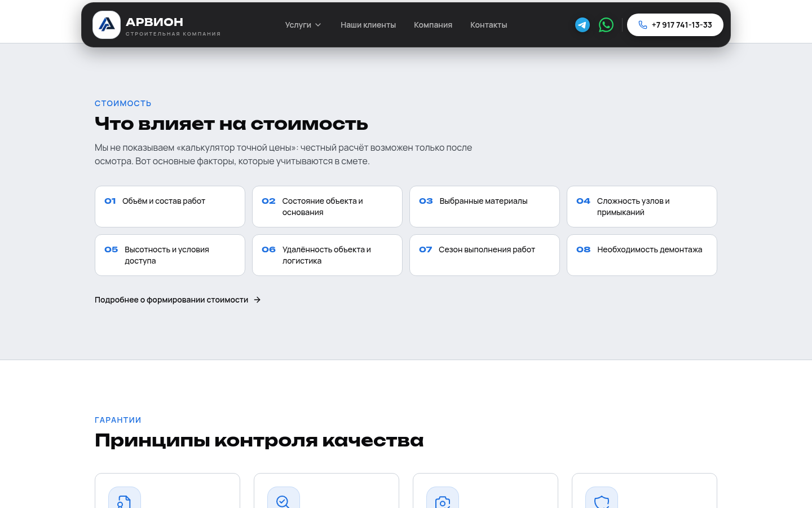The width and height of the screenshot is (812, 508).
Task: Select card 08 Необходимость демонтажа
Action: coord(642,255)
